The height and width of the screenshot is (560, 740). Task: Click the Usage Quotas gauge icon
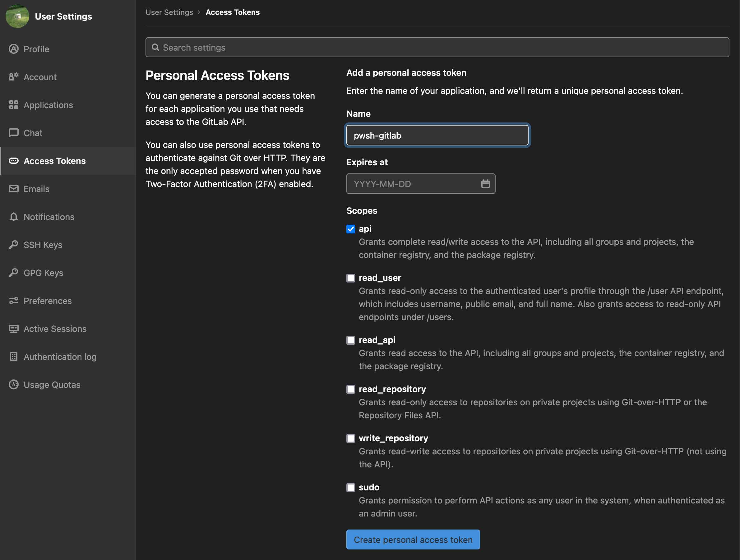[x=13, y=384]
